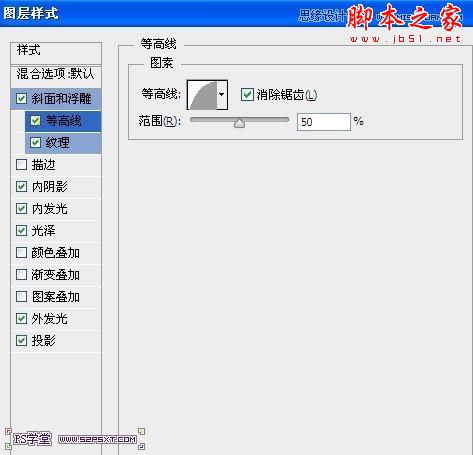
Task: Open the 渐变叠加 style settings label
Action: [56, 275]
